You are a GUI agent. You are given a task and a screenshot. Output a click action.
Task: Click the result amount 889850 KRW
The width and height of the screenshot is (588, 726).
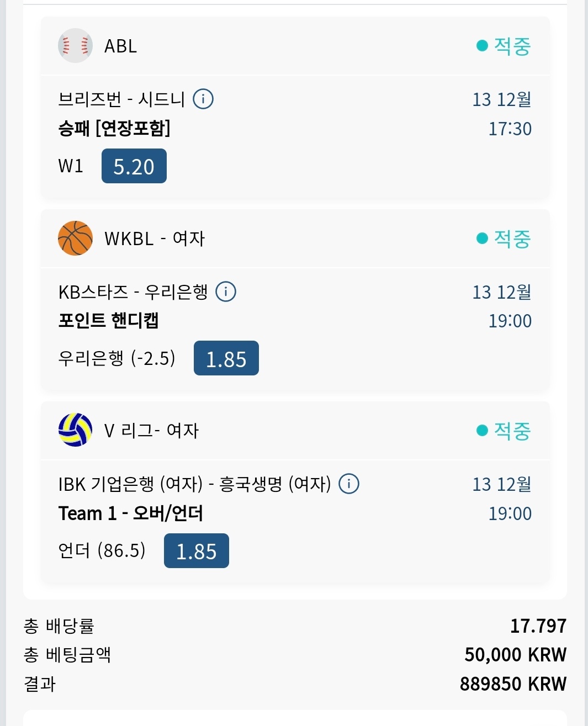pyautogui.click(x=513, y=684)
